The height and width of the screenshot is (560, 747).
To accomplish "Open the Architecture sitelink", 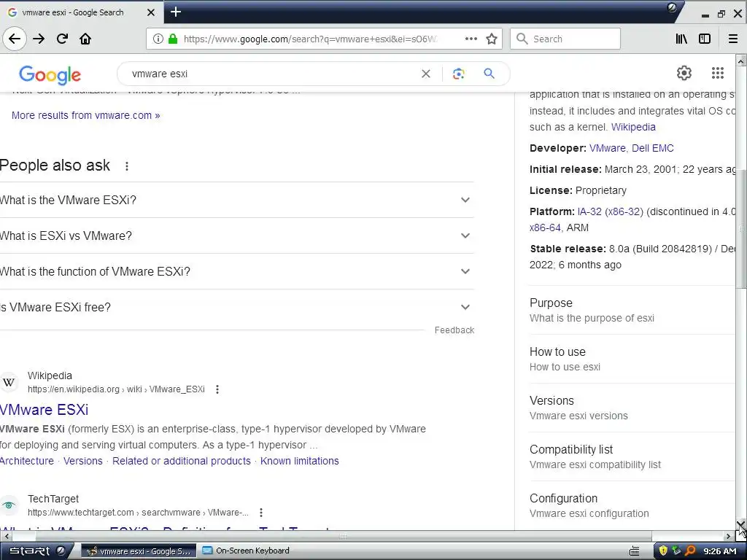I will 27,461.
